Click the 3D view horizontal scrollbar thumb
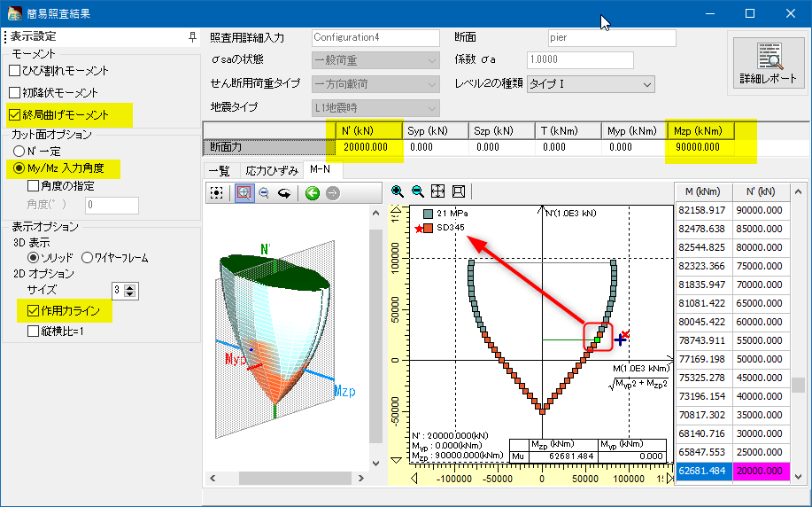The image size is (812, 507). pyautogui.click(x=295, y=478)
